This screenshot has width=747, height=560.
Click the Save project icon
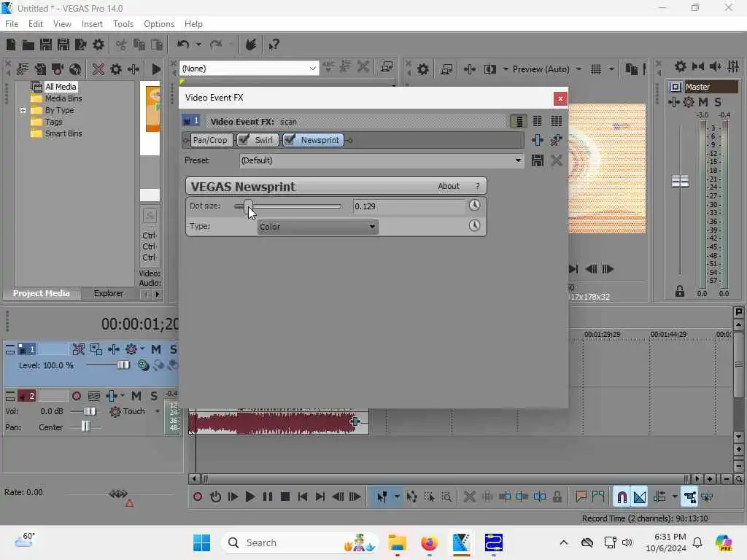coord(46,44)
